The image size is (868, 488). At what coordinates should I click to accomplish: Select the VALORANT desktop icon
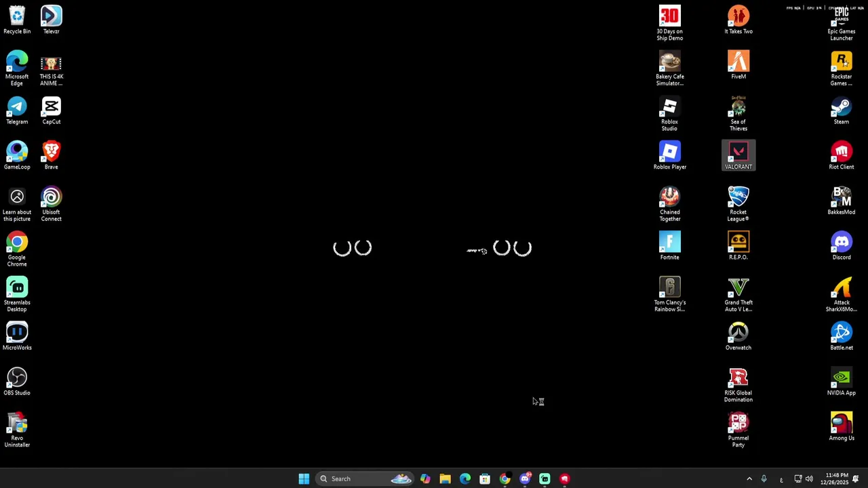tap(738, 155)
